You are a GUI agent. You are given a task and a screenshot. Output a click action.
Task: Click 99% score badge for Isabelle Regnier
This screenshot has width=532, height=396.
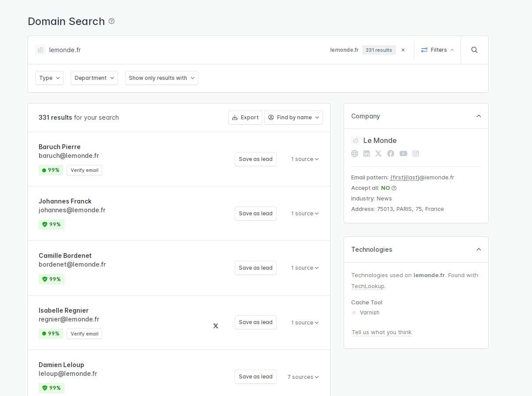click(51, 334)
